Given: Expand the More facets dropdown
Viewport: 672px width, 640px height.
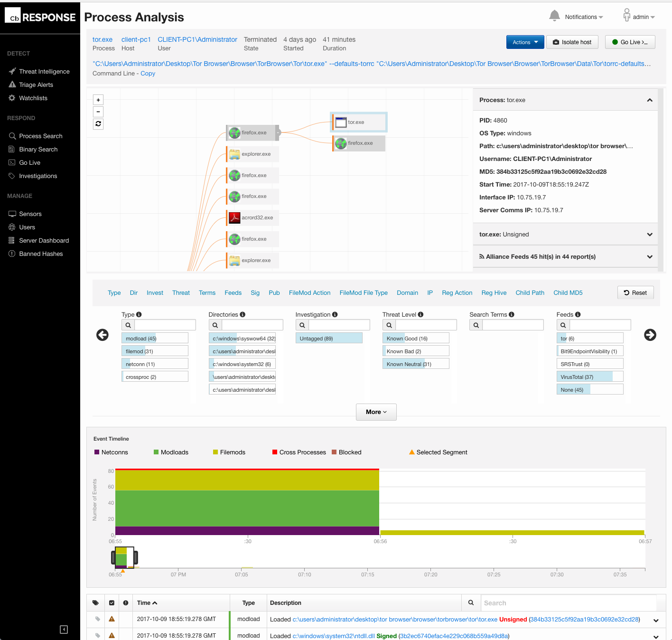Looking at the screenshot, I should 376,412.
